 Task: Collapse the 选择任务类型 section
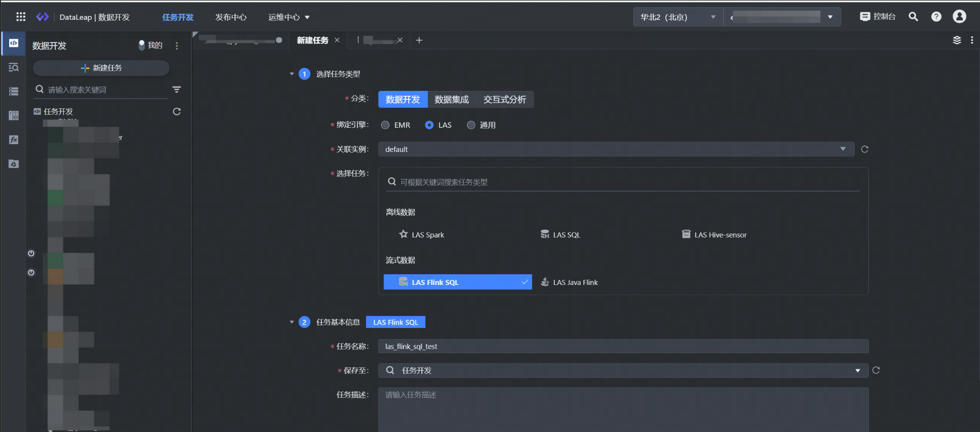tap(292, 74)
